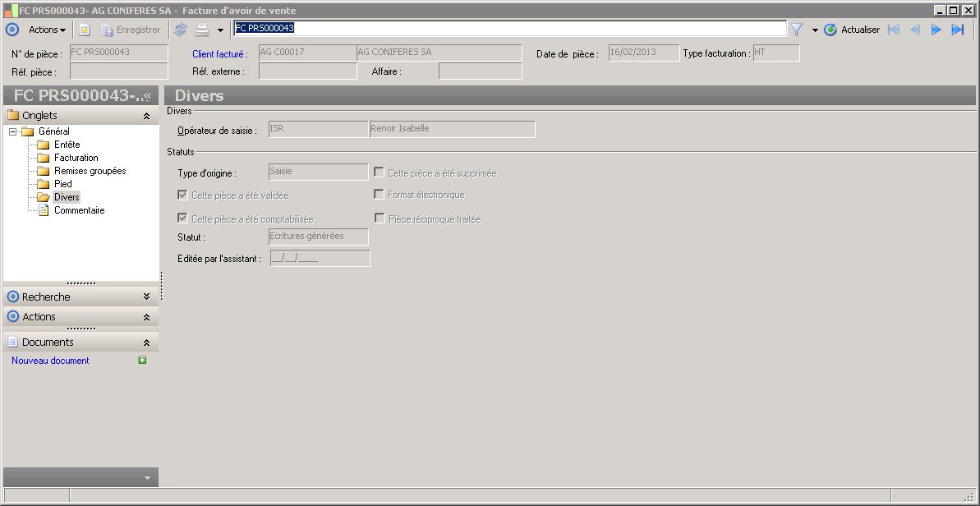
Task: Click the Entête folder icon
Action: pyautogui.click(x=43, y=145)
